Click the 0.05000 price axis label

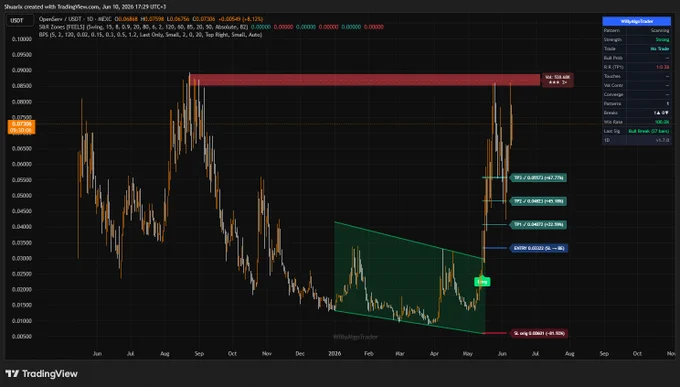[x=22, y=196]
